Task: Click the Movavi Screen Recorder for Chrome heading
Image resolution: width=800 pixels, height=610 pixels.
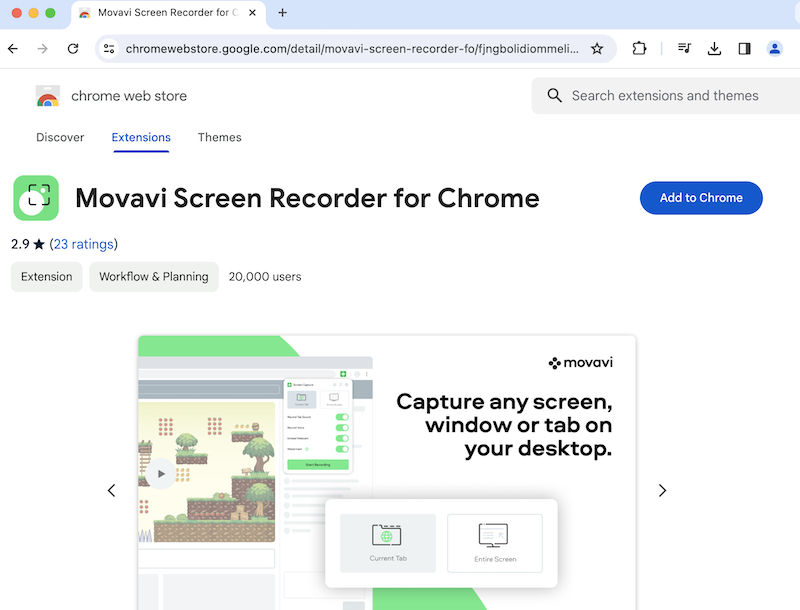Action: (x=307, y=198)
